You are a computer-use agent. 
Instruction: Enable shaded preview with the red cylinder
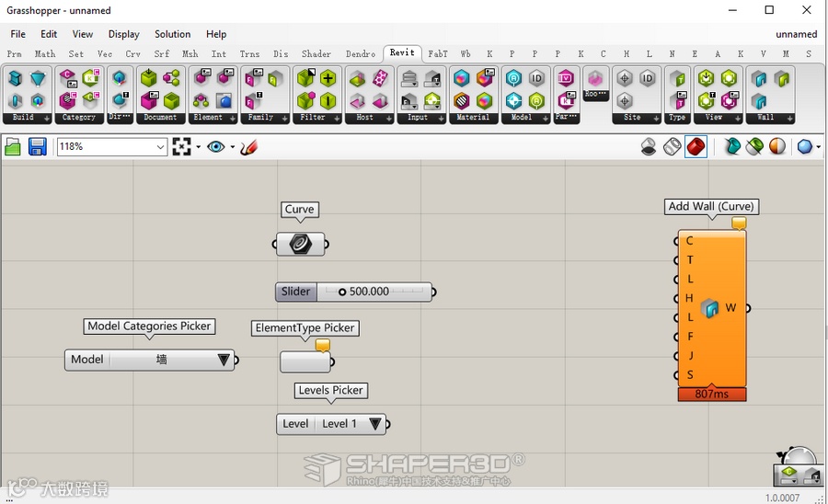click(696, 147)
